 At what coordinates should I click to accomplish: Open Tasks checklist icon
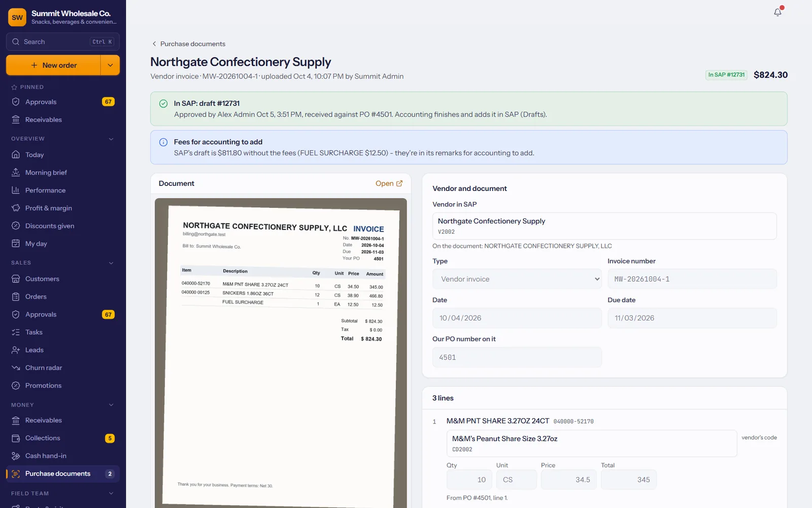[x=63, y=332]
